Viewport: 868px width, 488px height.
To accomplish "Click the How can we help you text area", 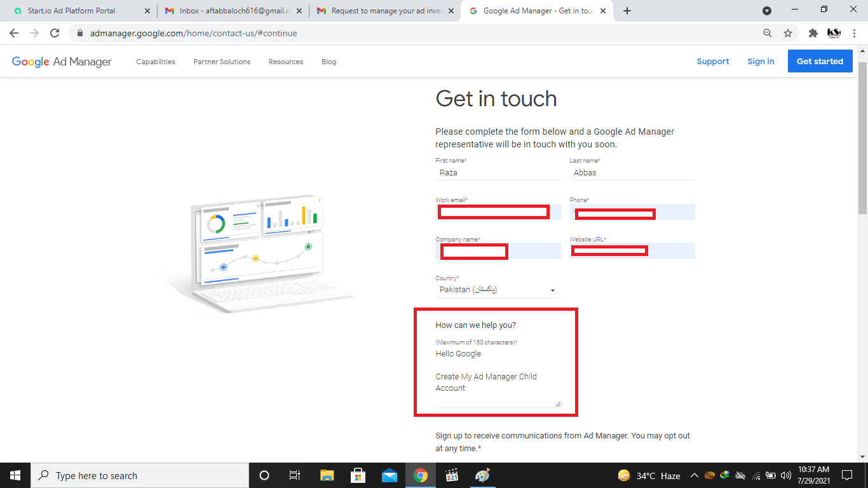I will pyautogui.click(x=498, y=377).
